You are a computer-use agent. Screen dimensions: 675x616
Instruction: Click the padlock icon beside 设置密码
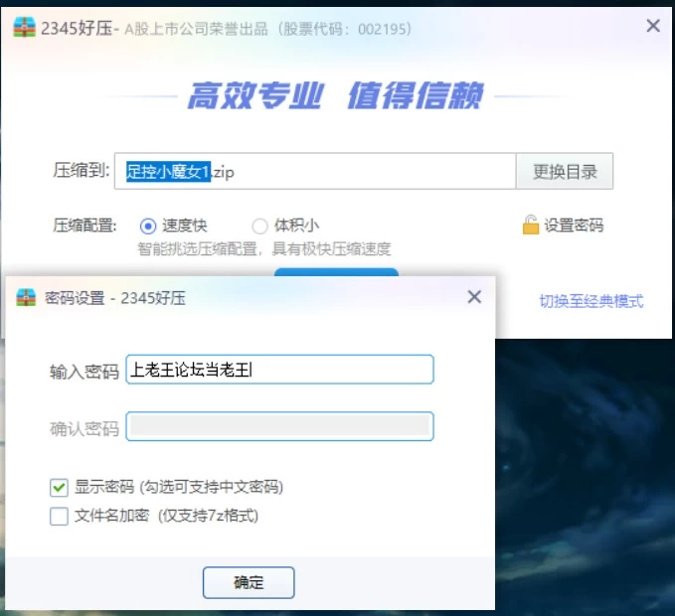tap(531, 225)
